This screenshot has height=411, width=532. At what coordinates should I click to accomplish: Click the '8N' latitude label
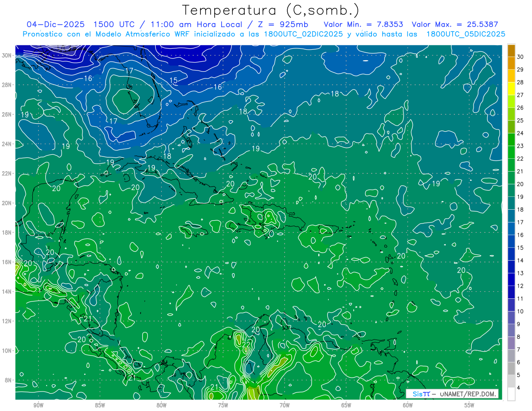pyautogui.click(x=8, y=380)
